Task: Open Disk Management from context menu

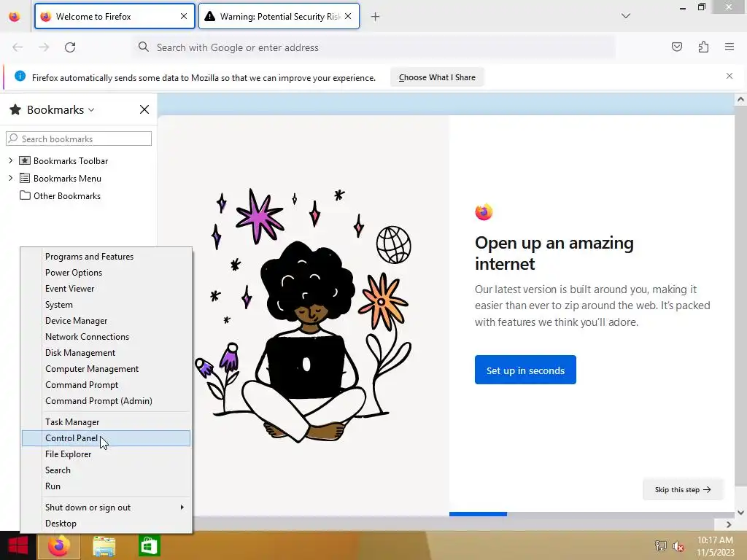Action: coord(106,353)
